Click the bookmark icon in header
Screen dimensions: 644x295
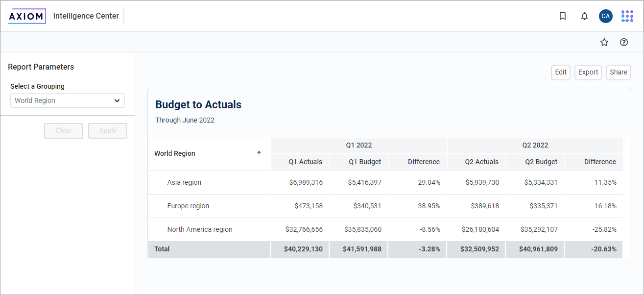pos(563,16)
